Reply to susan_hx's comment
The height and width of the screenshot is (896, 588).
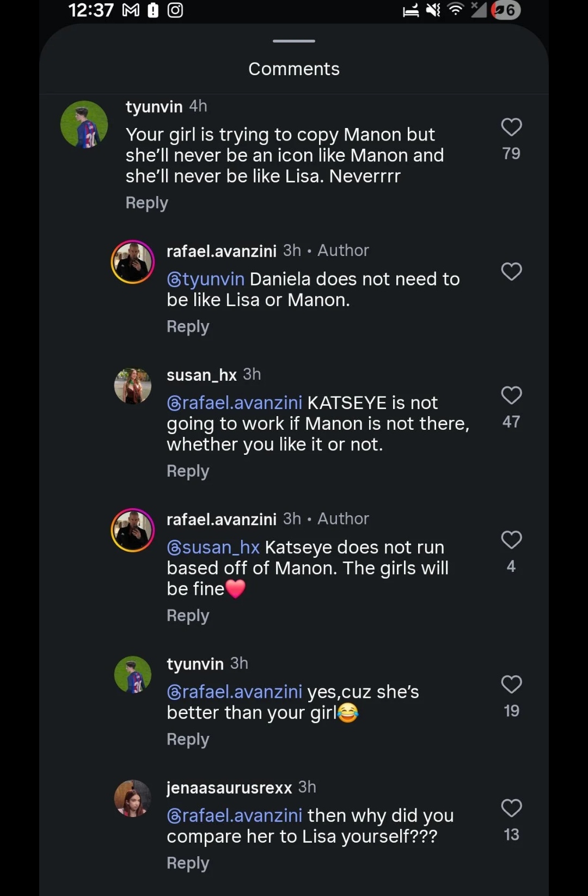pyautogui.click(x=188, y=471)
